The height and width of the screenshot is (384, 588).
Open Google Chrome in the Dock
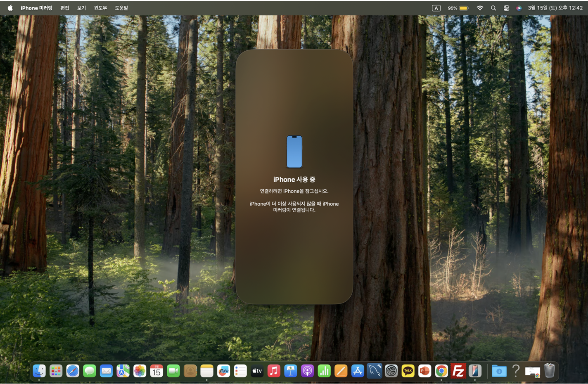point(441,371)
